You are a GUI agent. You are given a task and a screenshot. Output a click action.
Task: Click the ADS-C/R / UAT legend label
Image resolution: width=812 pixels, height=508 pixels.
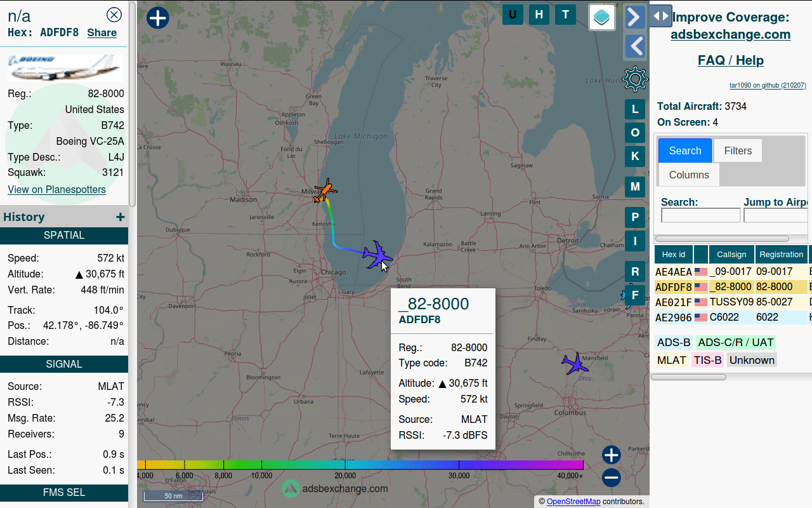[x=736, y=343]
